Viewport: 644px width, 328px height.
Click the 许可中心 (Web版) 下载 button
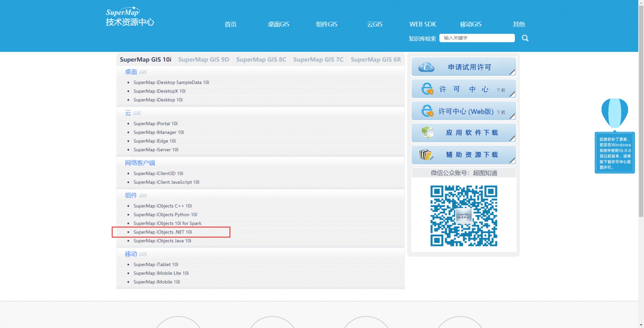click(464, 111)
